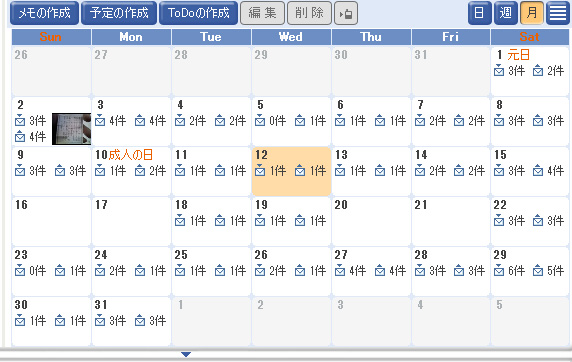Open the list view icon

[558, 13]
